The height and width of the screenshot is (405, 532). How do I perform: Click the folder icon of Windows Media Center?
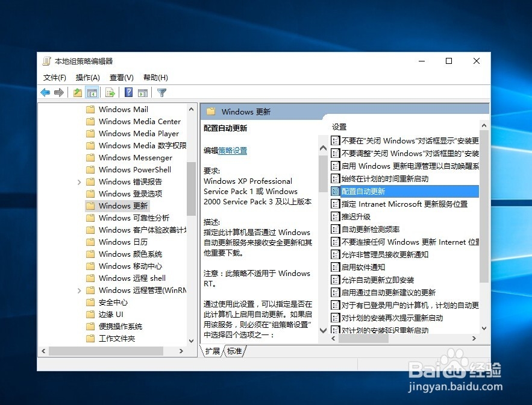pyautogui.click(x=90, y=122)
